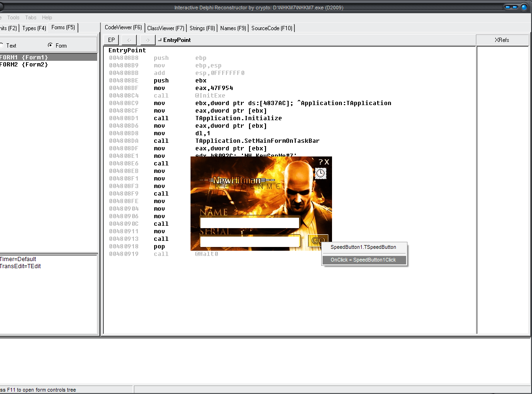This screenshot has height=394, width=532.
Task: Click the first blue pill button in title bar
Action: [507, 7]
